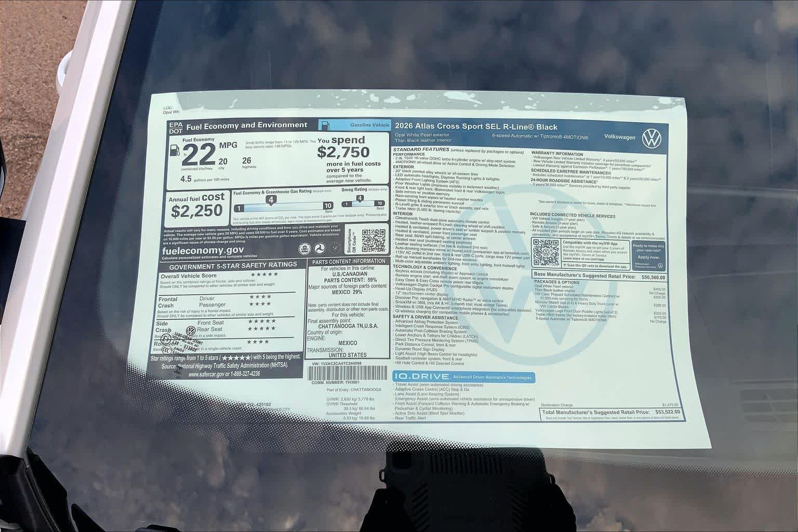This screenshot has height=532, width=798.
Task: Click the "$2,750" fuel cost figure
Action: tap(343, 152)
